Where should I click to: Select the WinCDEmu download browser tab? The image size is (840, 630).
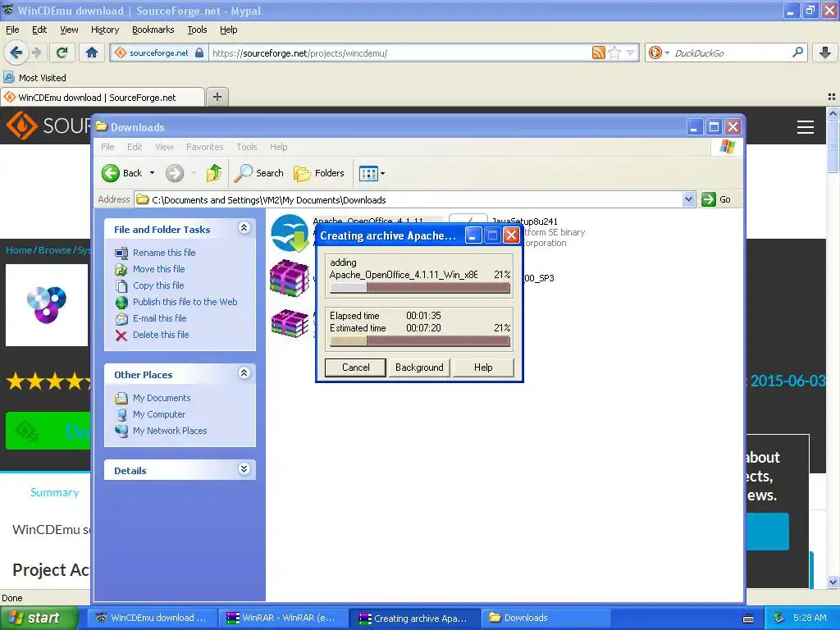click(x=103, y=97)
